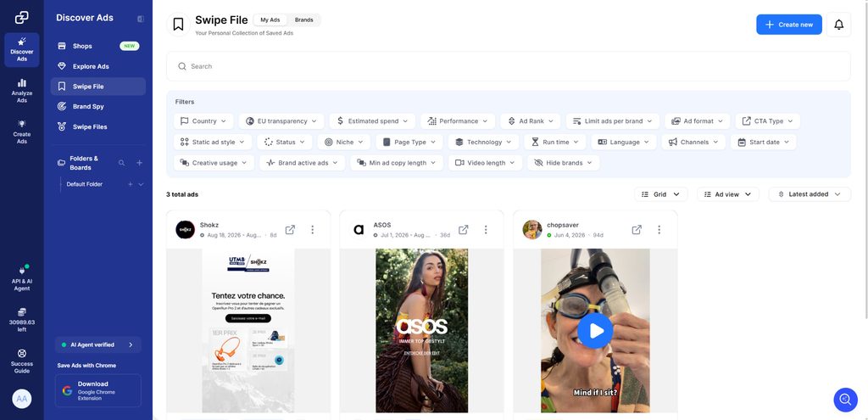Open the CTA Type filter
This screenshot has width=868, height=420.
[x=768, y=120]
